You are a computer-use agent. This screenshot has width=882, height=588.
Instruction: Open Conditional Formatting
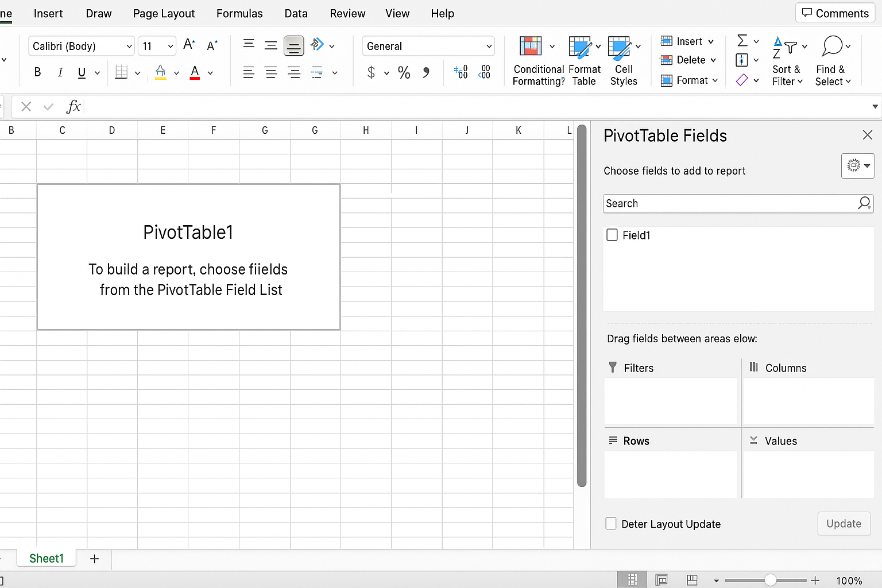539,61
